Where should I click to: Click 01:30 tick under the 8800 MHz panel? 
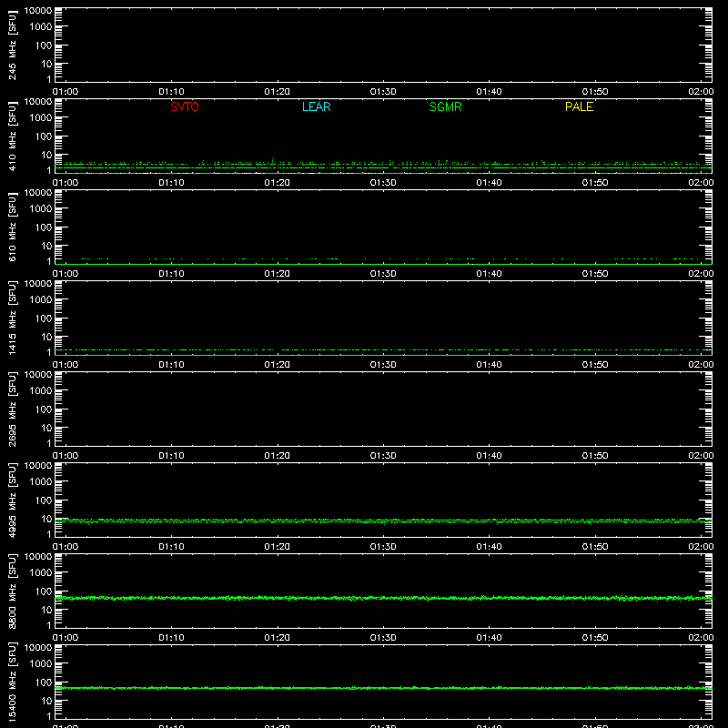[383, 638]
